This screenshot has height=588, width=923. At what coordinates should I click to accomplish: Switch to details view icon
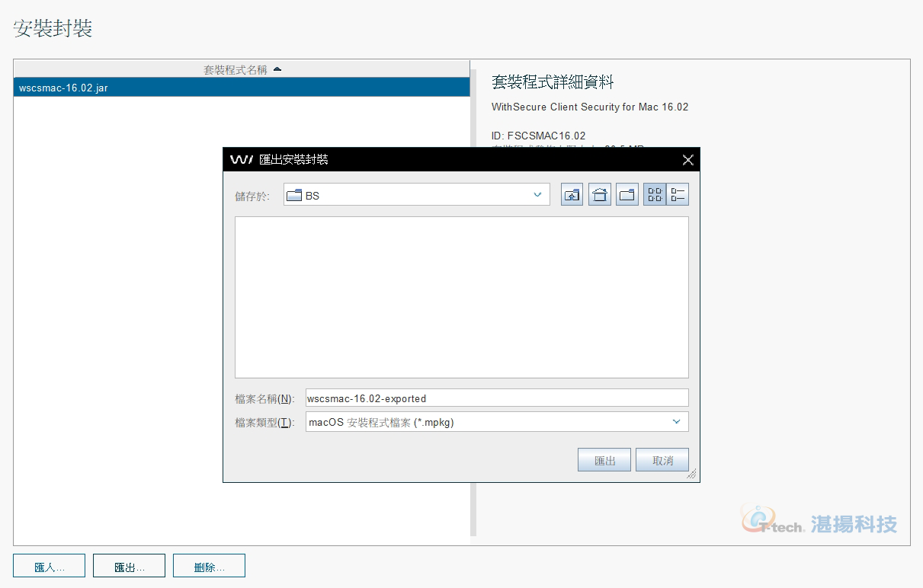(678, 195)
